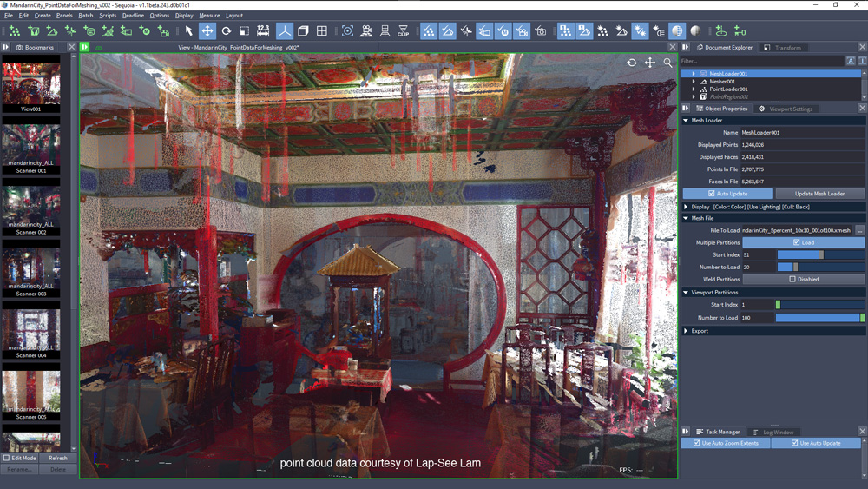Activate the rotate tool
Viewport: 868px width, 489px height.
[x=226, y=31]
